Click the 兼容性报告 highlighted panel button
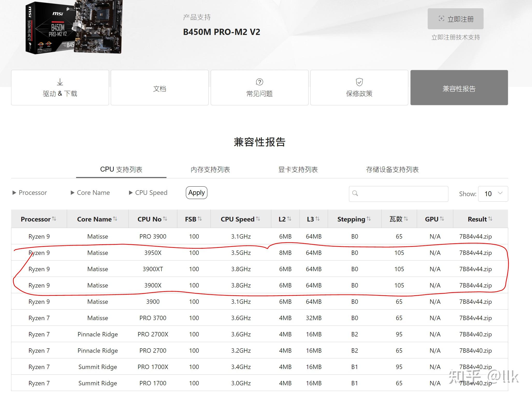This screenshot has height=398, width=532. [459, 87]
